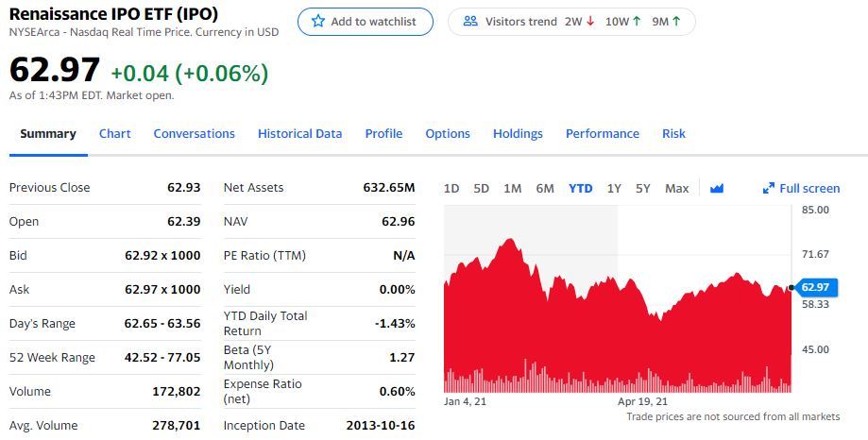
Task: Choose the 1Y chart range
Action: (x=614, y=189)
